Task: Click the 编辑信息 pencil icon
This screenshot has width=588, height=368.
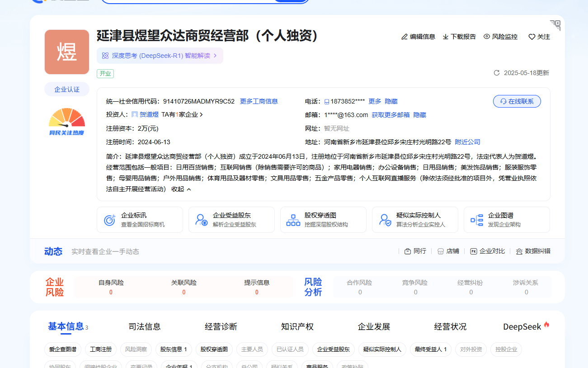Action: click(x=405, y=37)
